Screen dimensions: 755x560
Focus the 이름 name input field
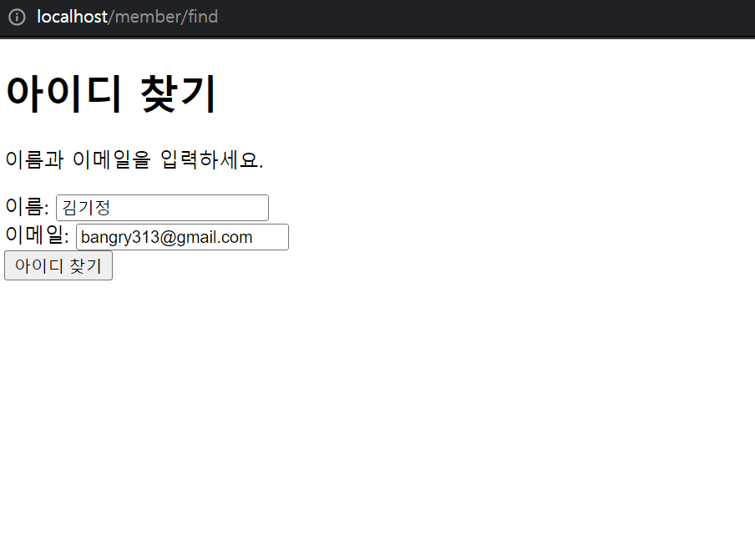click(x=162, y=208)
